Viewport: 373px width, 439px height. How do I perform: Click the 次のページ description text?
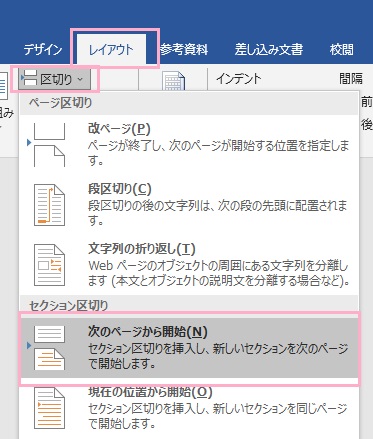pos(218,356)
